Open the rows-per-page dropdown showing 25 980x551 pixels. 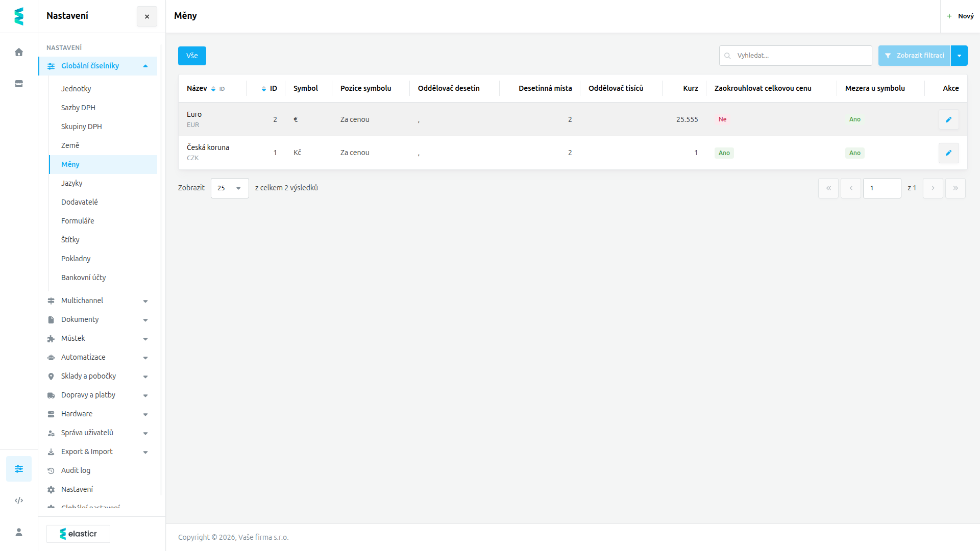coord(230,188)
